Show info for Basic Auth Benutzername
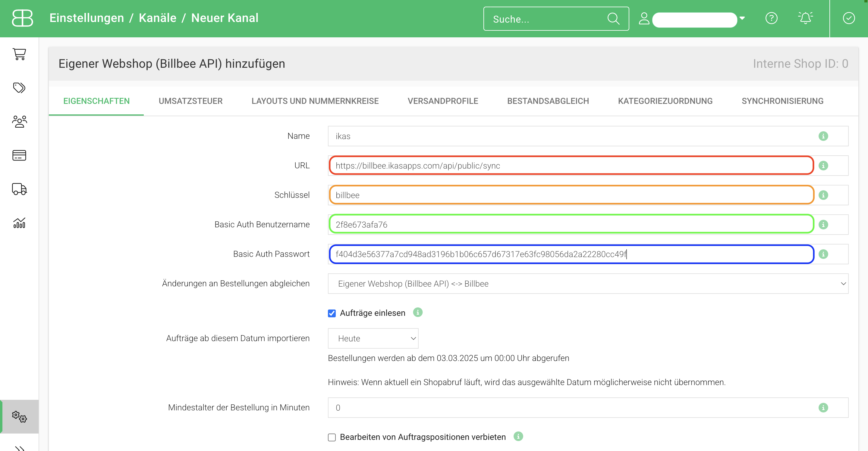 (823, 225)
